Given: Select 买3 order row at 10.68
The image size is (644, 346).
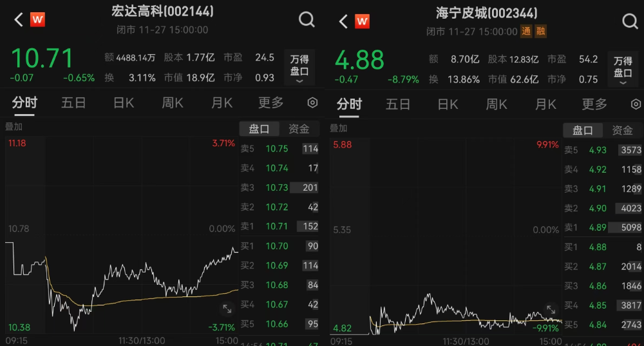Looking at the screenshot, I should click(x=279, y=285).
